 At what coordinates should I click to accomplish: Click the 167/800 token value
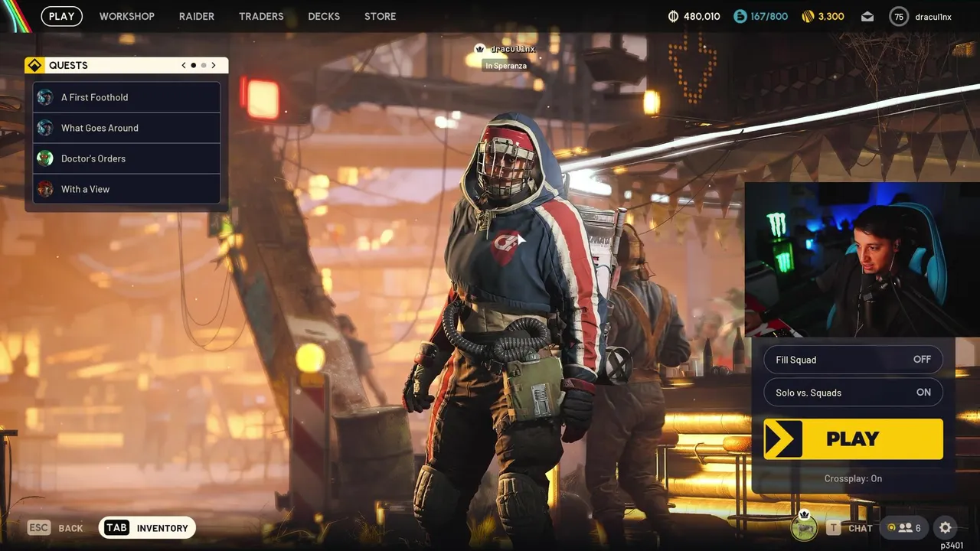click(x=769, y=16)
